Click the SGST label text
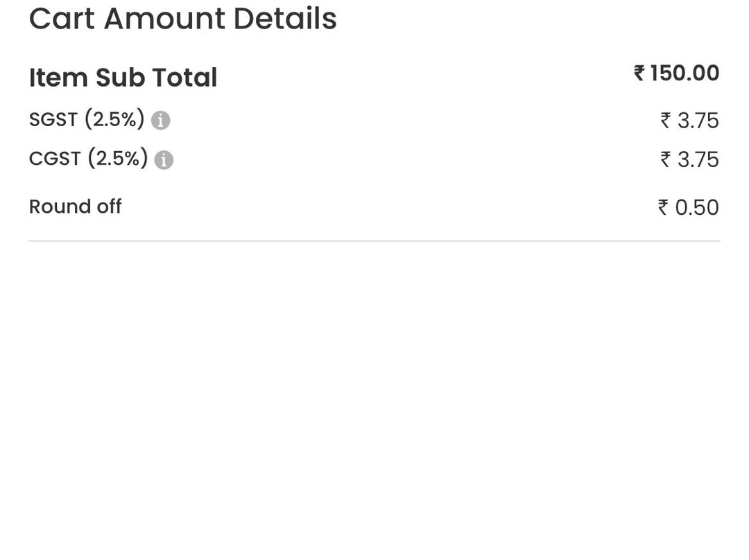Viewport: 749px width, 560px height. 53,119
